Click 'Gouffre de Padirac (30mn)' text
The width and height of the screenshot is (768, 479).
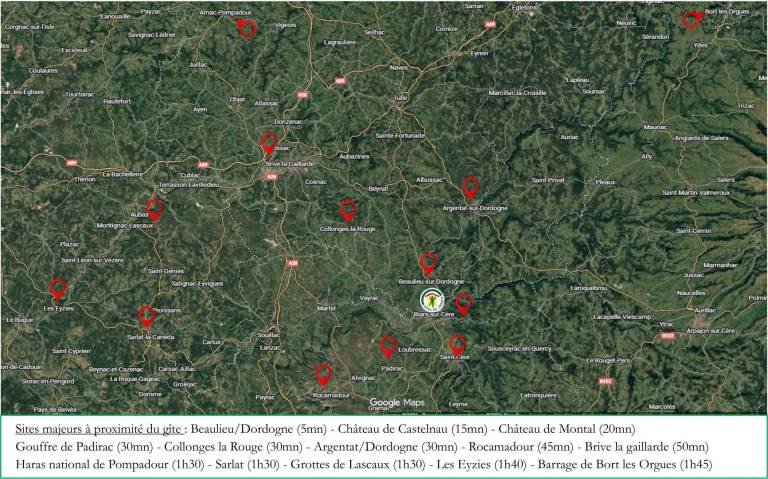[84, 447]
